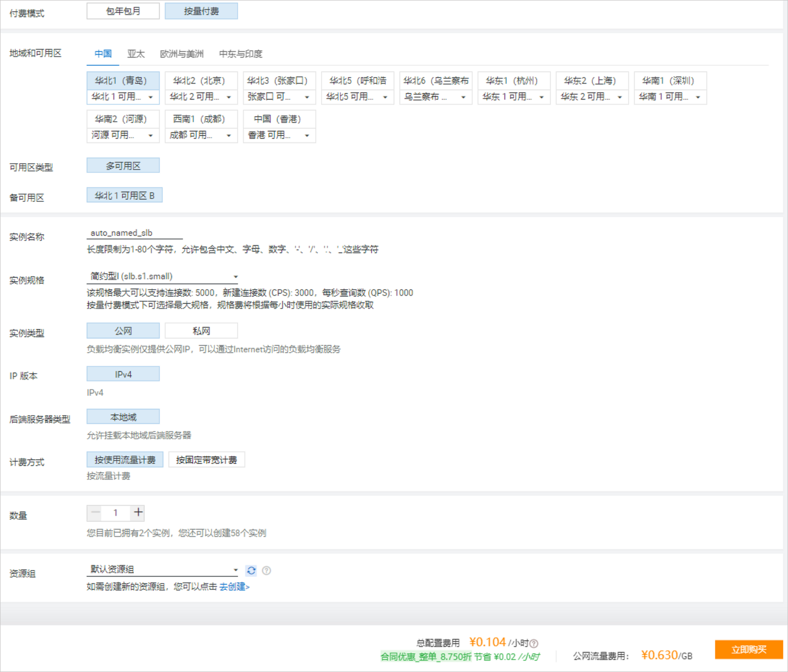Switch to the 欧洲与美洲 region tab
The height and width of the screenshot is (672, 788).
(x=182, y=54)
